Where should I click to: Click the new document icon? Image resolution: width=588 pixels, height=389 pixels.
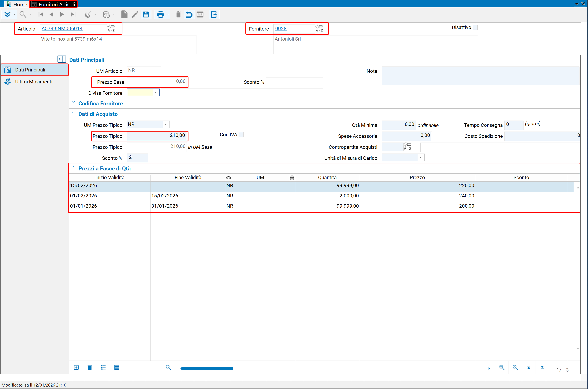coord(124,14)
